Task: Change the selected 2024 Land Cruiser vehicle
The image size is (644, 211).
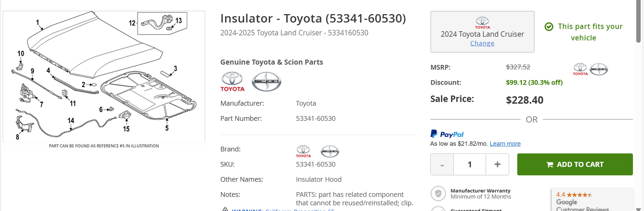Action: [482, 43]
